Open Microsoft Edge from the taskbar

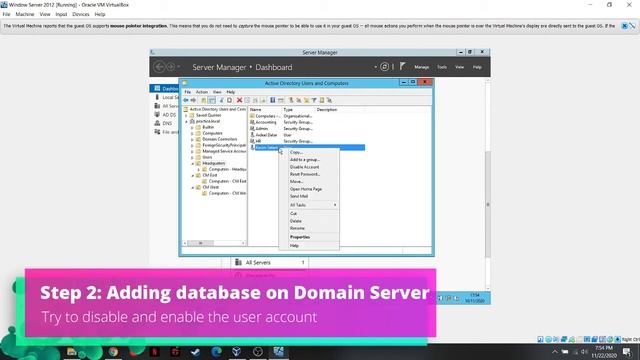[216, 351]
